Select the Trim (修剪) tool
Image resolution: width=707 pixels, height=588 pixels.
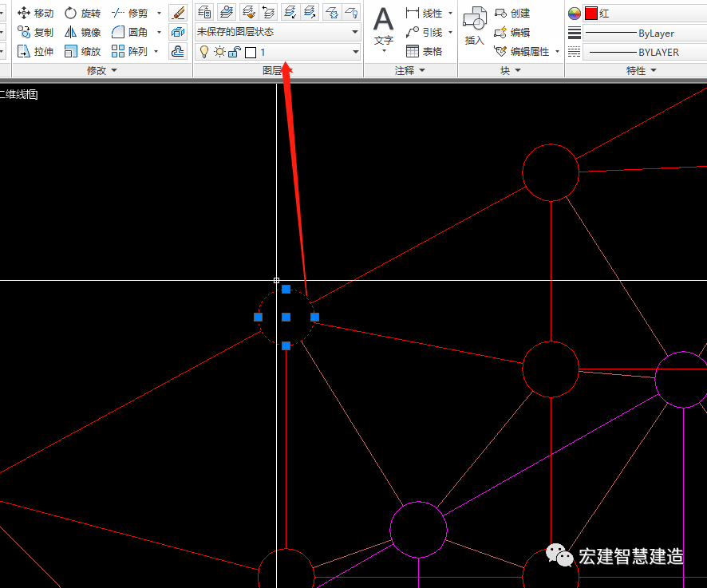click(130, 13)
